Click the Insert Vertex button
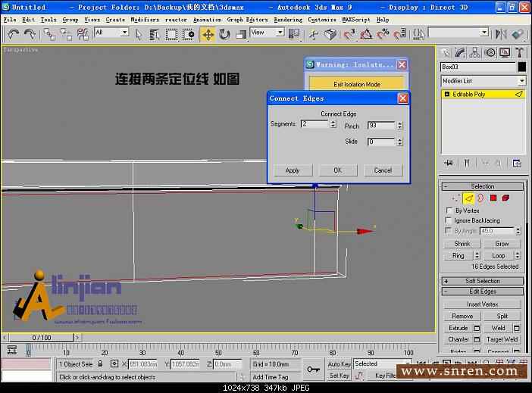Screen dimensions: 532x393 pyautogui.click(x=483, y=304)
